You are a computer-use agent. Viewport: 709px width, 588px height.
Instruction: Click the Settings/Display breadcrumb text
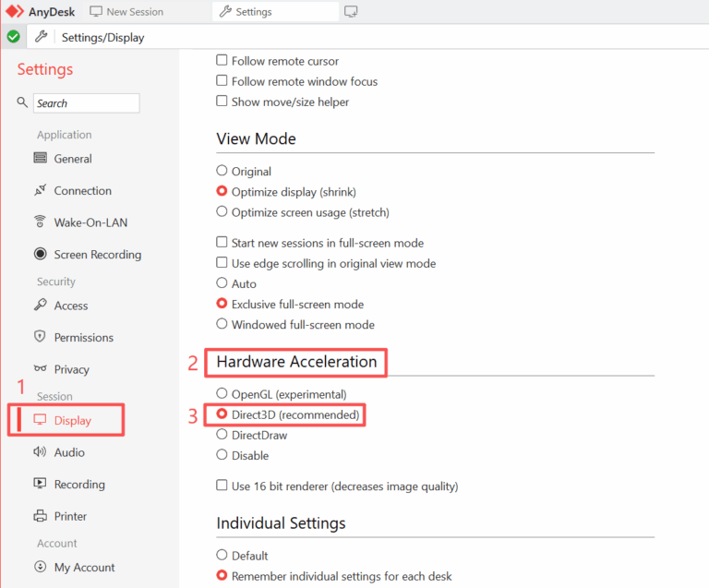point(102,38)
